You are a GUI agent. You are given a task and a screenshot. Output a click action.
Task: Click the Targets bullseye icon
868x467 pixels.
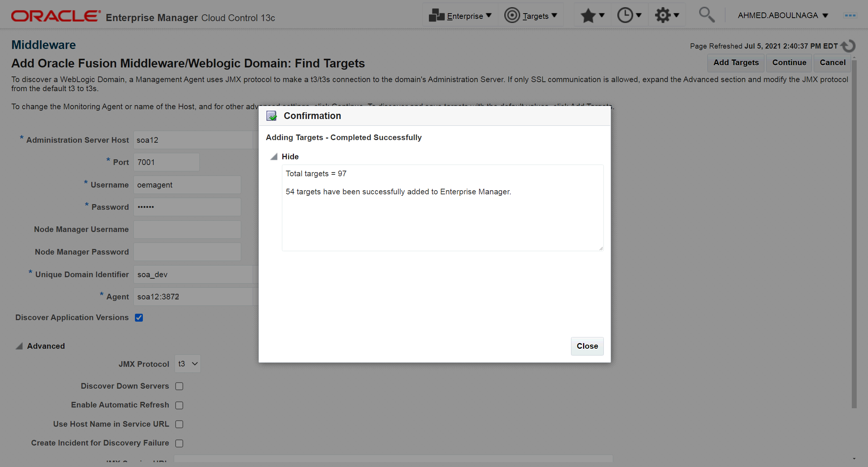click(x=512, y=16)
